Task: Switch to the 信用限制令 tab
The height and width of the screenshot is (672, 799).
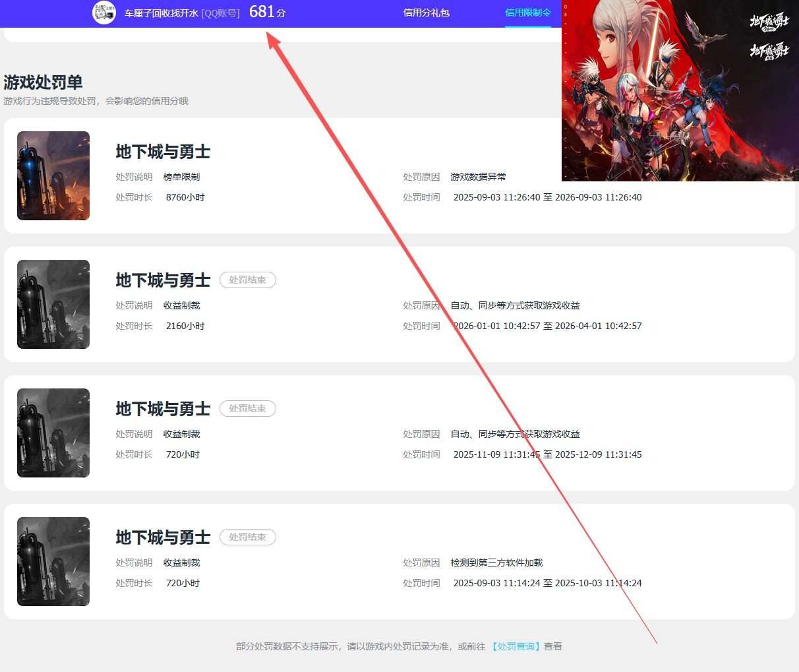Action: click(527, 13)
